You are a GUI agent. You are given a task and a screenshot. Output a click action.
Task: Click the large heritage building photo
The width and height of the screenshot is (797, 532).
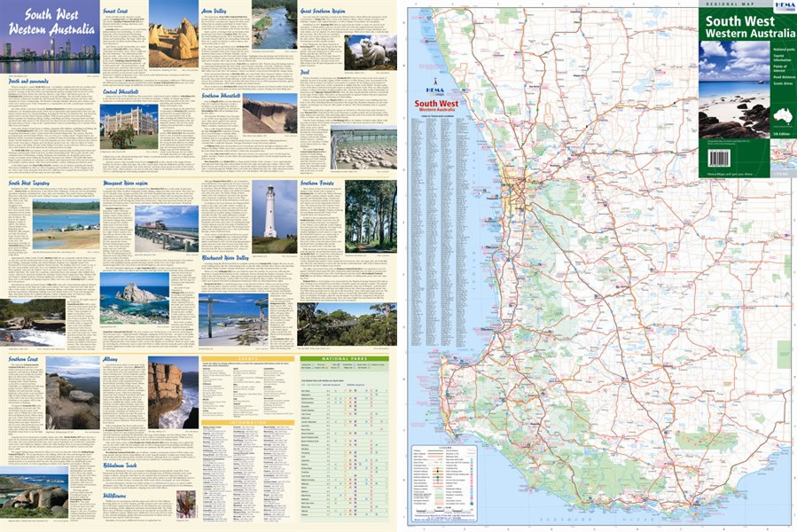point(129,127)
